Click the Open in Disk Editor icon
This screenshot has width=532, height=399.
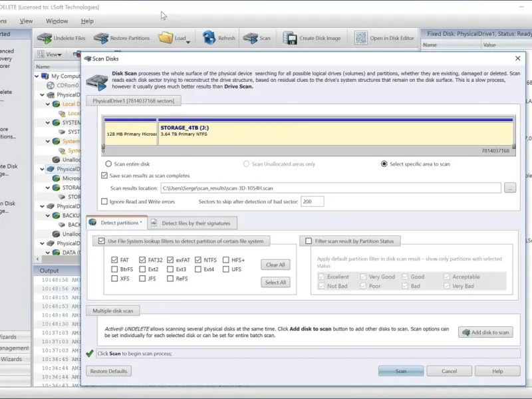[360, 38]
